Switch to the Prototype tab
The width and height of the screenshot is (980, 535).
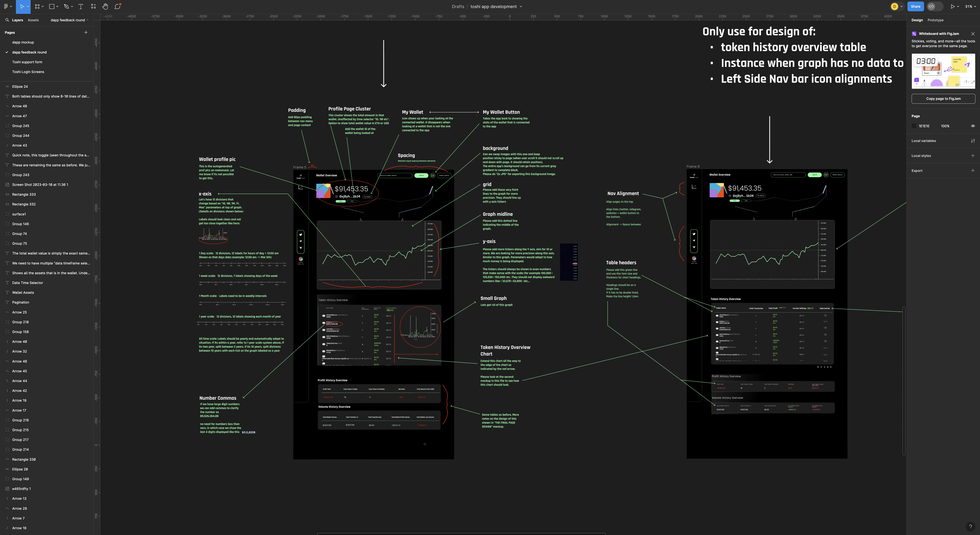point(935,20)
